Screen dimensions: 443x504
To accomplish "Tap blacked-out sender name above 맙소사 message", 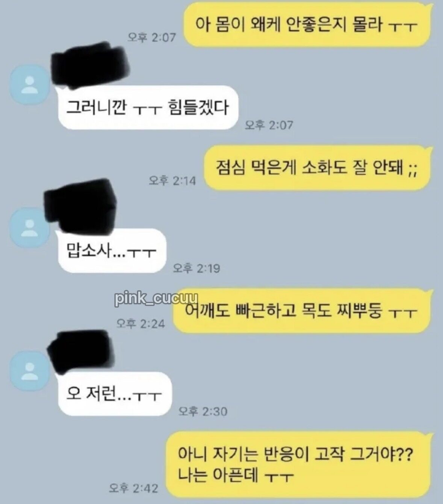I will point(80,207).
